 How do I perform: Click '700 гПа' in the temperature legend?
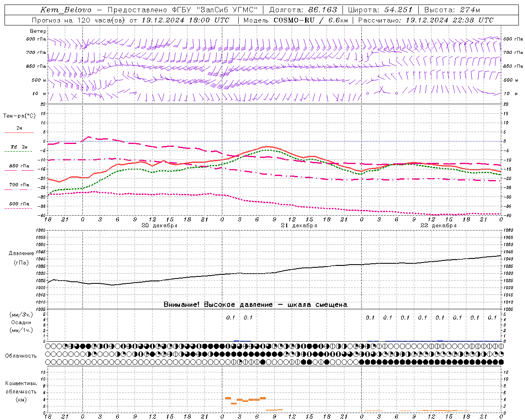coord(19,185)
